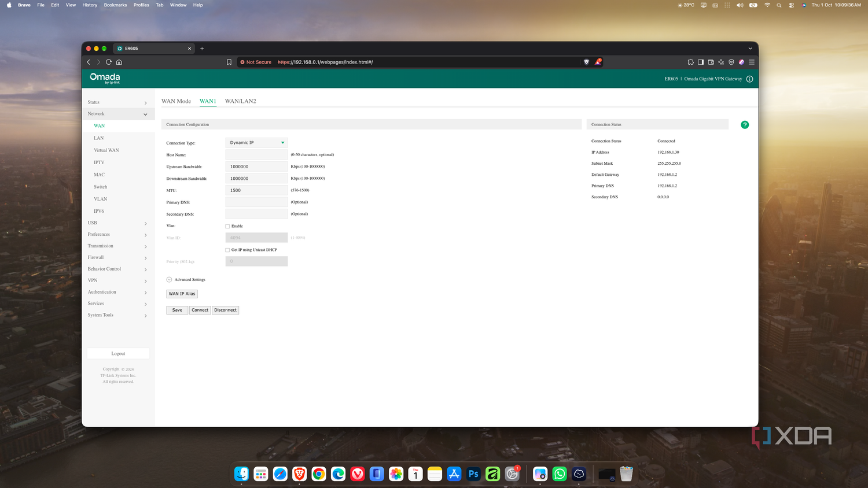This screenshot has height=488, width=868.
Task: Open WhatsApp in the dock
Action: [x=560, y=474]
